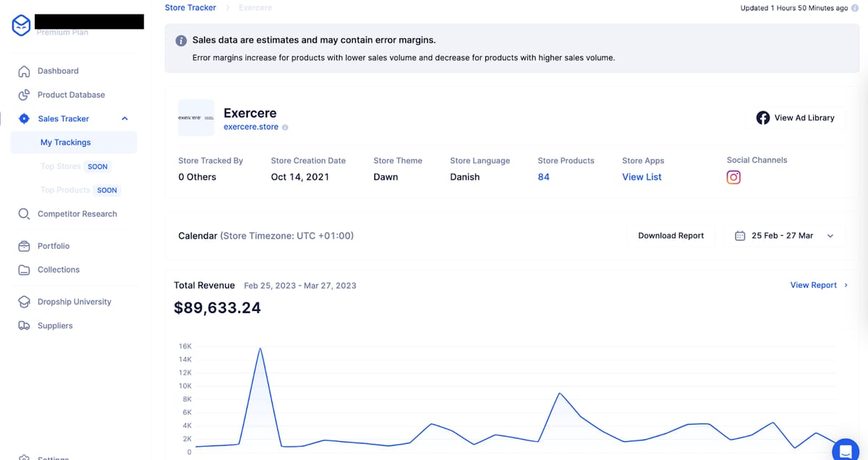Click the Exercere store logo thumbnail
Image resolution: width=868 pixels, height=460 pixels.
click(196, 118)
